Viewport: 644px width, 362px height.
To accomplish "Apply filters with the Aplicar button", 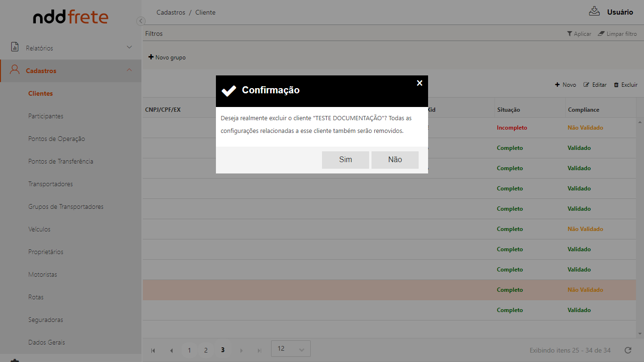I will point(579,34).
